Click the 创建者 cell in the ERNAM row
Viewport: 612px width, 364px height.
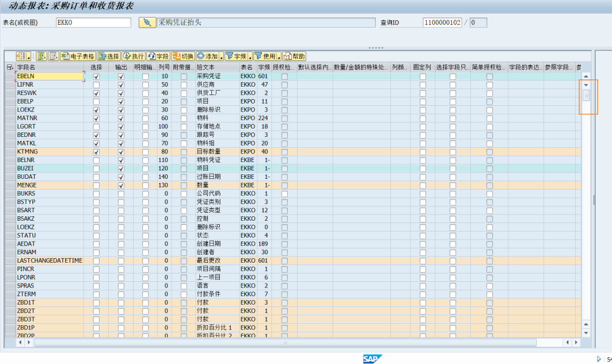(x=218, y=252)
